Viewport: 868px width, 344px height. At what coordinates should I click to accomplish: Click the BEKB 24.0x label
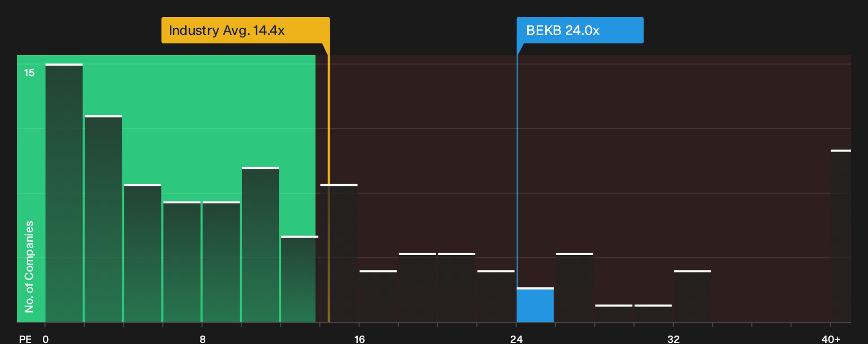(580, 30)
